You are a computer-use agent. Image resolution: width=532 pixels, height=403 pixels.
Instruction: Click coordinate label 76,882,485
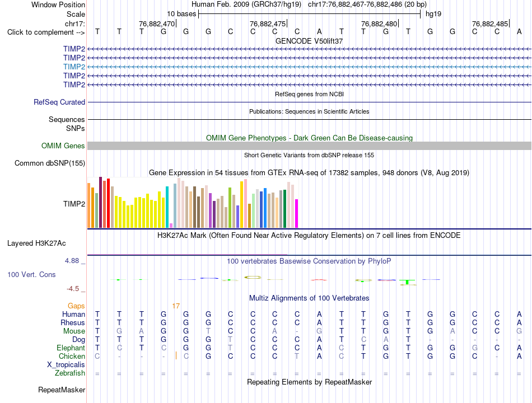[x=490, y=24]
